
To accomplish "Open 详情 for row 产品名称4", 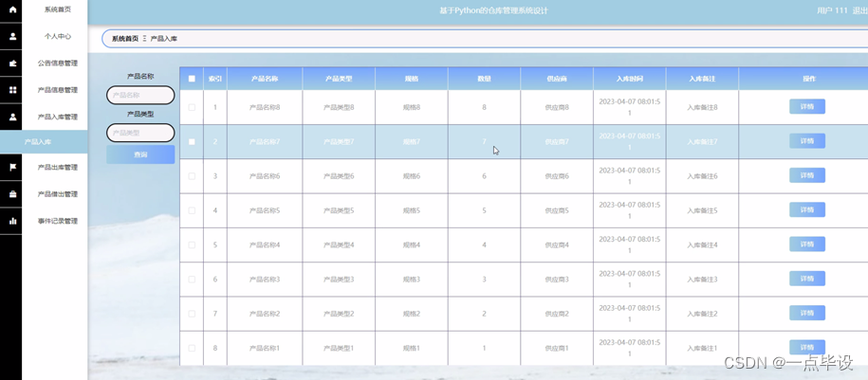I will click(807, 244).
